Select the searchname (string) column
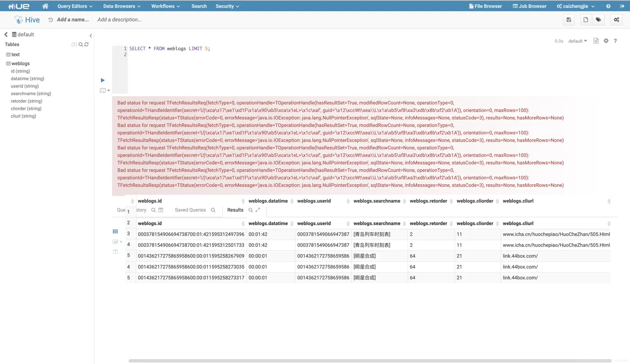 pos(31,93)
